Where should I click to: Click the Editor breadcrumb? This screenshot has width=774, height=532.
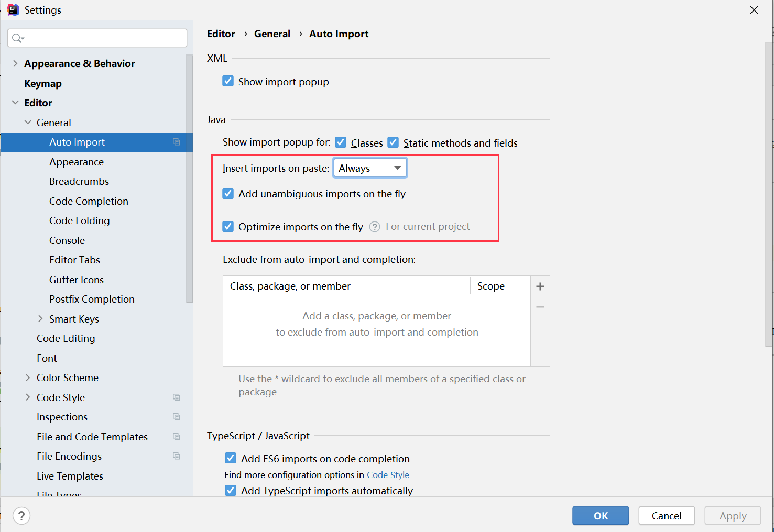tap(221, 34)
